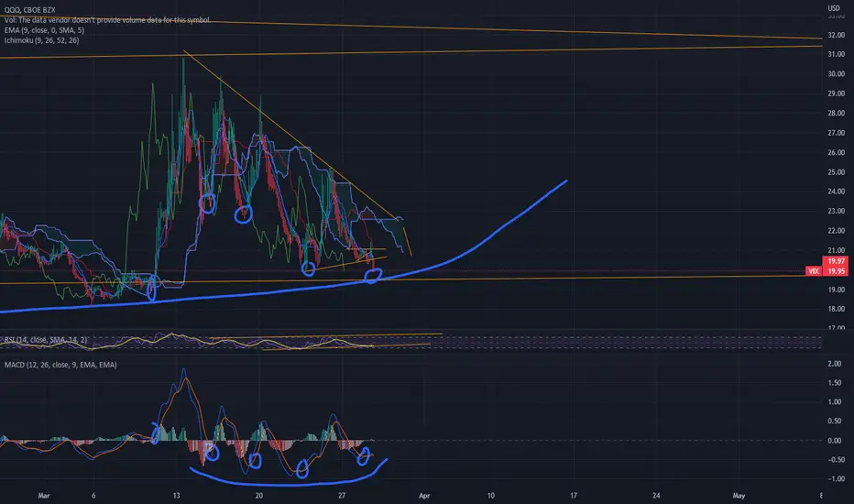Select the 1.50 value on the MACD scale

tap(835, 383)
